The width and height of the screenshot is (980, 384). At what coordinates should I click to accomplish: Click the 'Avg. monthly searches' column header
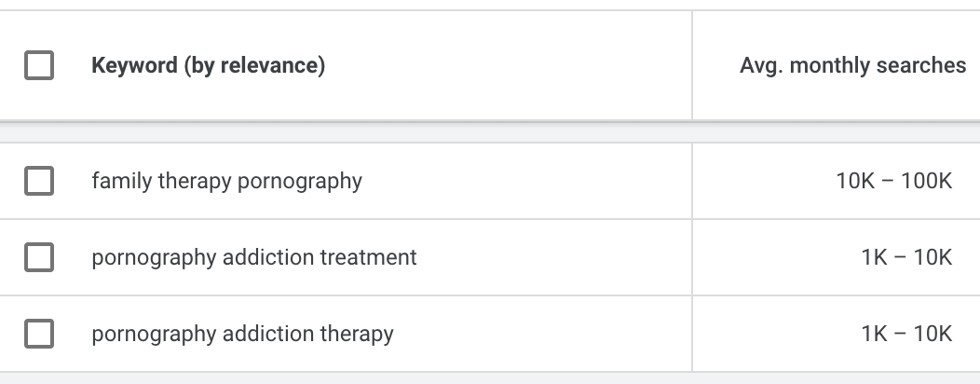[852, 66]
